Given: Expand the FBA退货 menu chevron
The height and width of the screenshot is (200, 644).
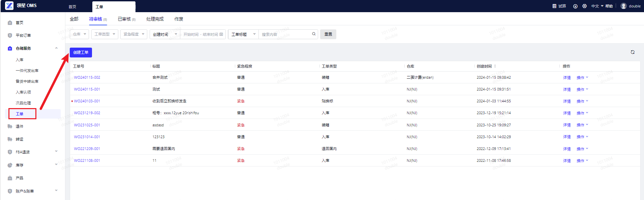Looking at the screenshot, I should tap(56, 151).
